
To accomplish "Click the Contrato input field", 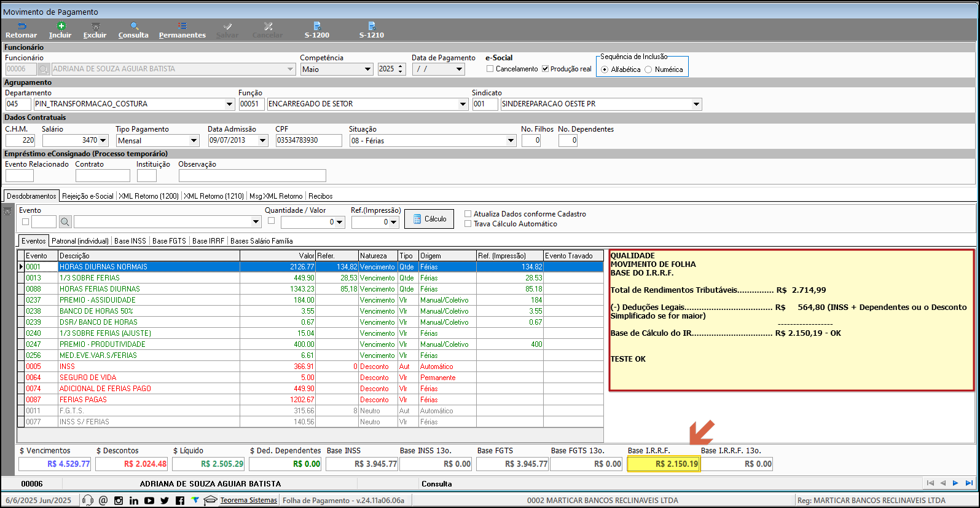I will 103,176.
